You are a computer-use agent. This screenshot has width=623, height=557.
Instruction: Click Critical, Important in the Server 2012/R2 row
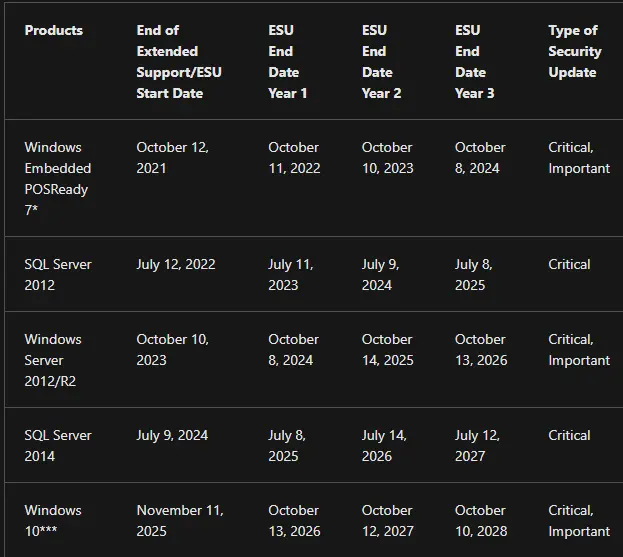point(579,350)
